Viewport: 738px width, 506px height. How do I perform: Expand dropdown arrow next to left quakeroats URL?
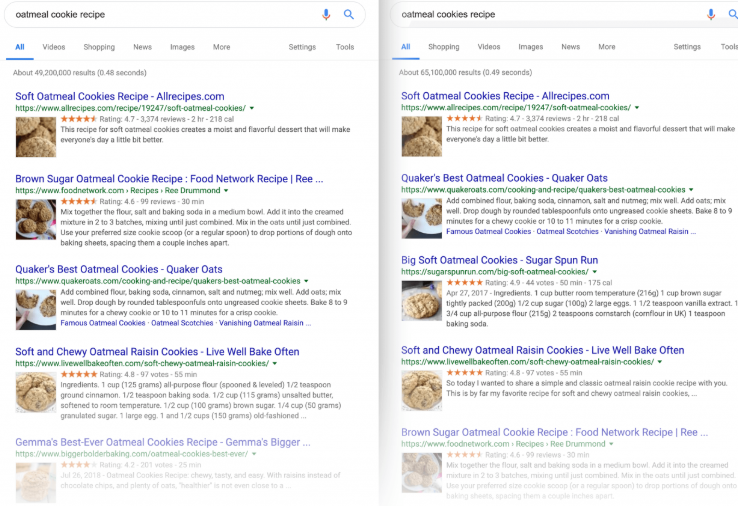pyautogui.click(x=306, y=281)
